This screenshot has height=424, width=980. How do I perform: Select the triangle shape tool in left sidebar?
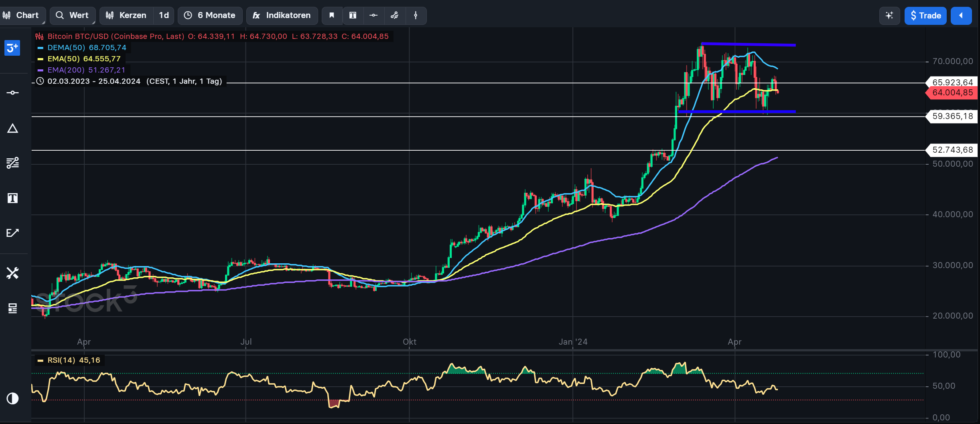pos(12,129)
